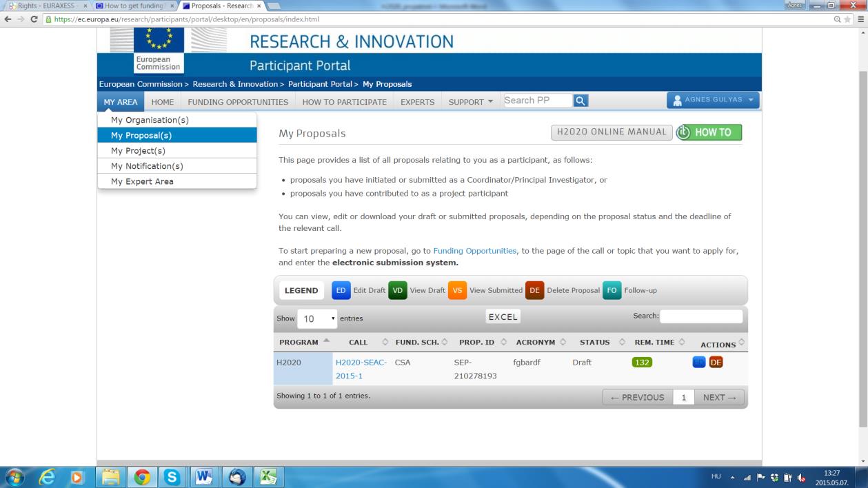Open the Show entries count dropdown
This screenshot has height=488, width=868.
click(x=317, y=318)
